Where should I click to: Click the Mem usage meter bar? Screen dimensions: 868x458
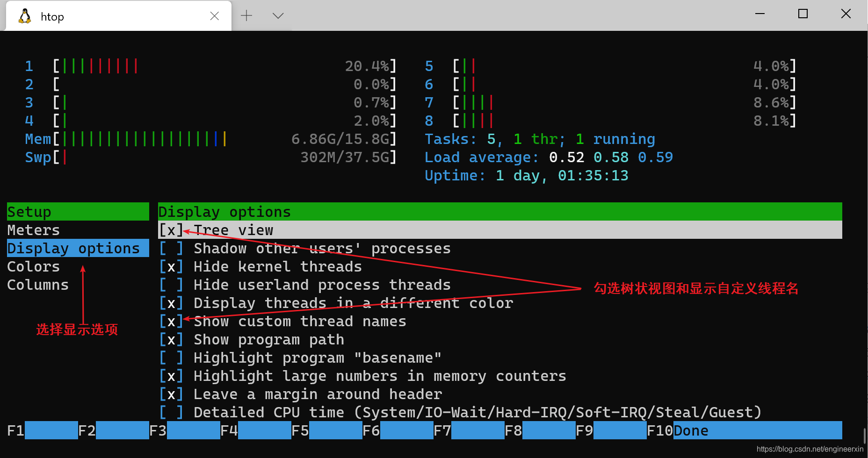click(x=210, y=139)
